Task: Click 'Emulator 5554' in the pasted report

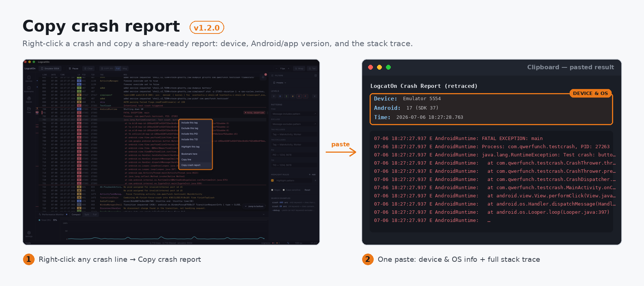Action: pos(422,98)
